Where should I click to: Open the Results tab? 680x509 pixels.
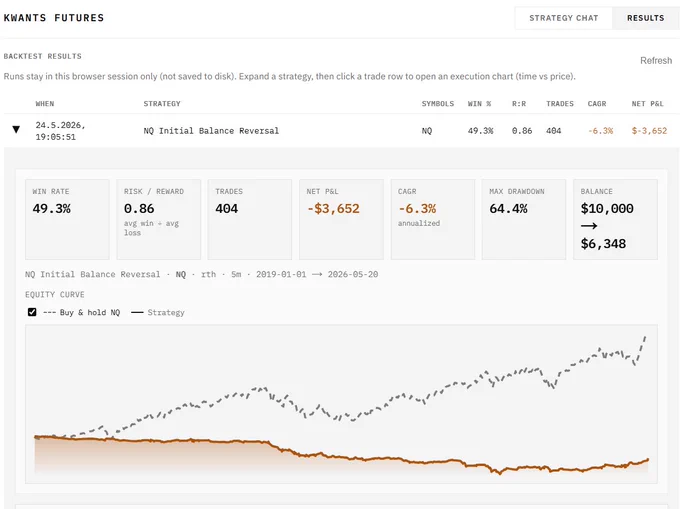pos(645,18)
